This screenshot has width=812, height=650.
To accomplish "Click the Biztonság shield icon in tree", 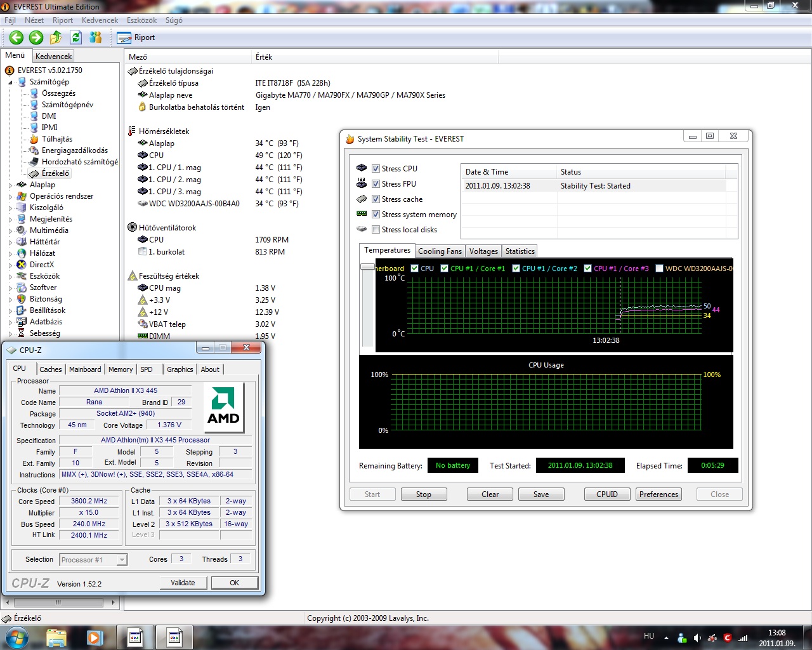I will (22, 299).
